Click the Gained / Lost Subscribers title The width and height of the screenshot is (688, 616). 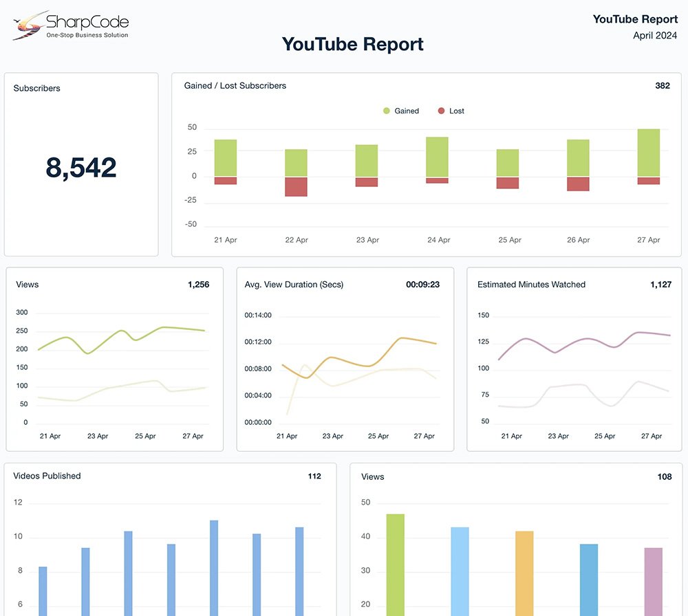(x=235, y=86)
